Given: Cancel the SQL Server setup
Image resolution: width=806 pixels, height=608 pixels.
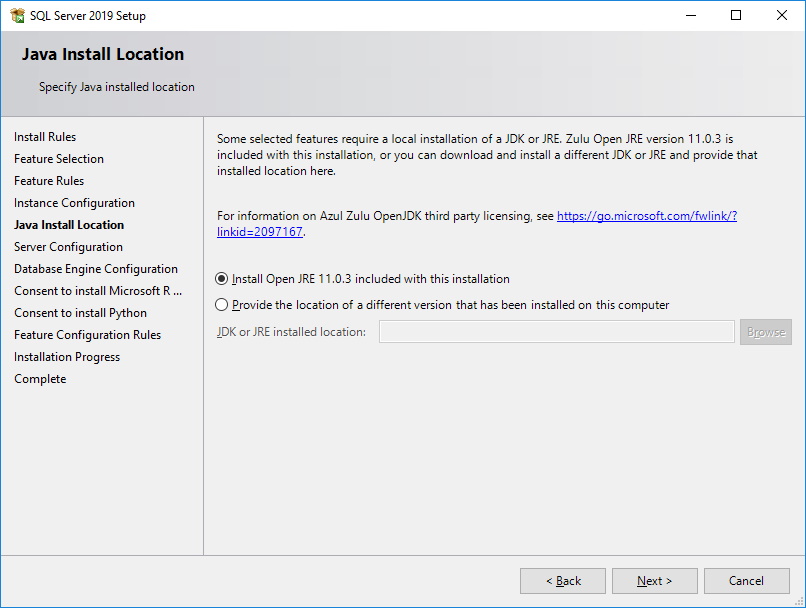Looking at the screenshot, I should 746,581.
